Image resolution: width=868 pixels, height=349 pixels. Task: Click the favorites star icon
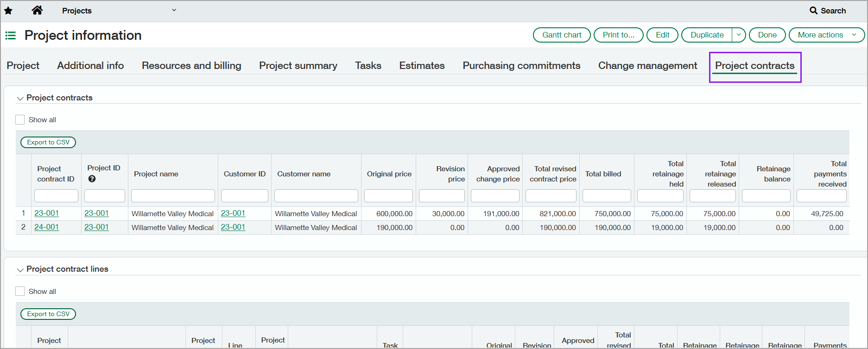(x=8, y=11)
